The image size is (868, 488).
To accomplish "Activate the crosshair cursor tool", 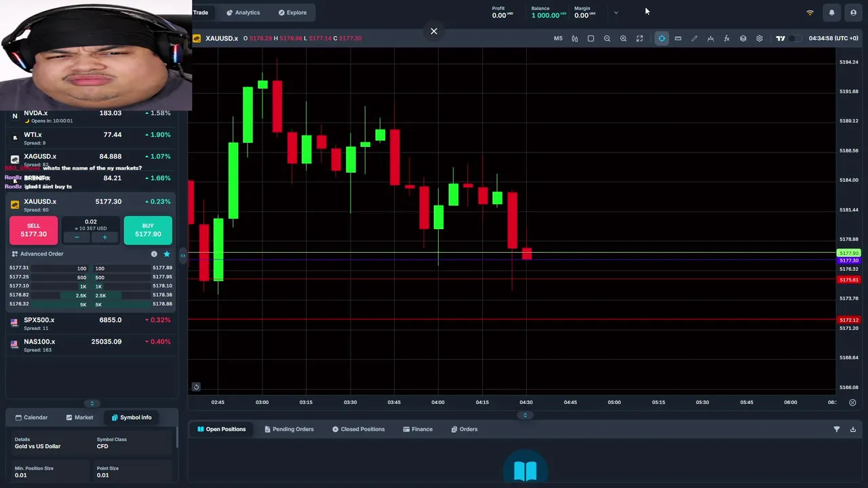I will pyautogui.click(x=662, y=39).
